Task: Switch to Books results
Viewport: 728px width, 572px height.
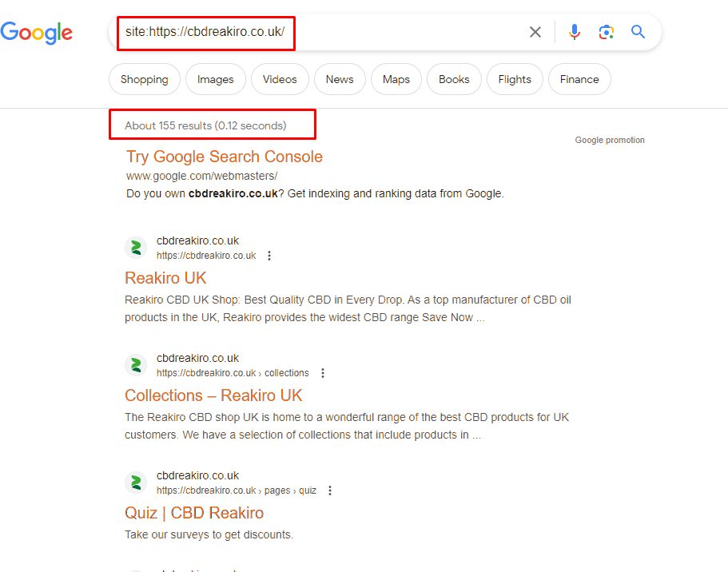Action: (454, 79)
